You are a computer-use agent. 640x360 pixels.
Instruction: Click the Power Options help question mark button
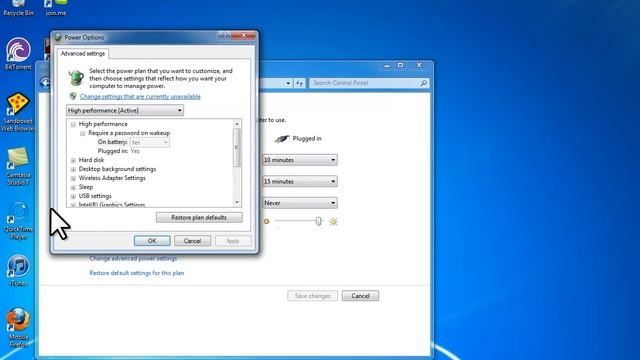[x=225, y=36]
